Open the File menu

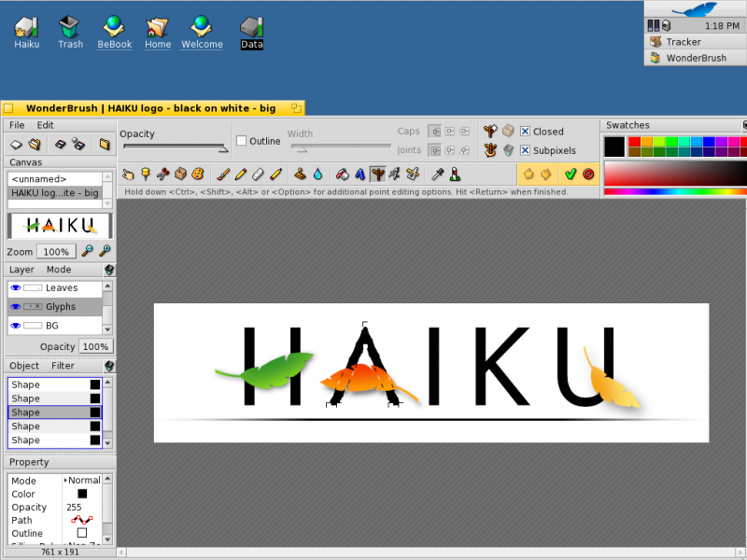pyautogui.click(x=17, y=125)
